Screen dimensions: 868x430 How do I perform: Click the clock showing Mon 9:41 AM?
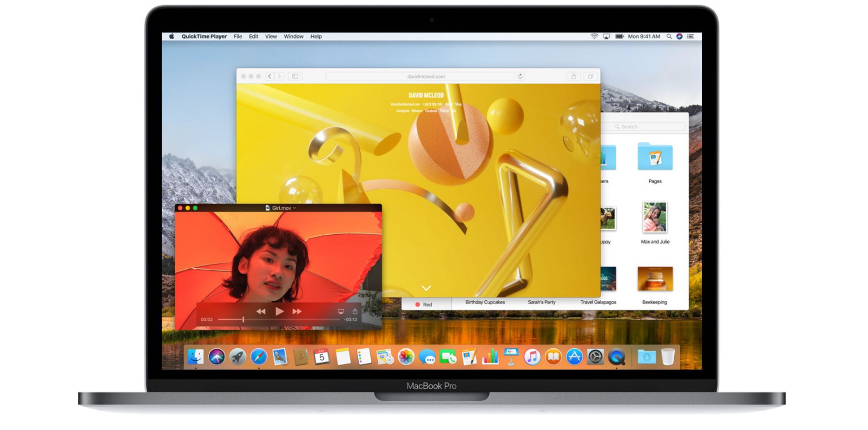click(x=644, y=36)
